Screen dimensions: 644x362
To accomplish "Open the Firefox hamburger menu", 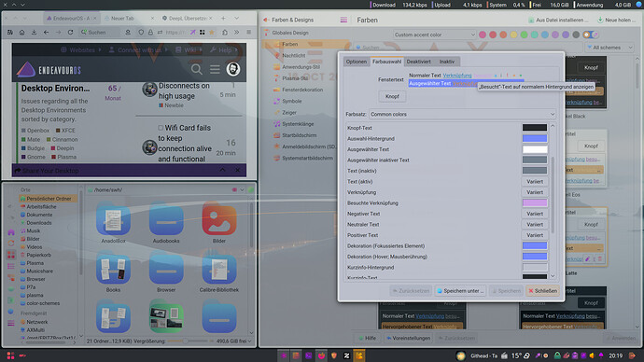I will pos(248,32).
